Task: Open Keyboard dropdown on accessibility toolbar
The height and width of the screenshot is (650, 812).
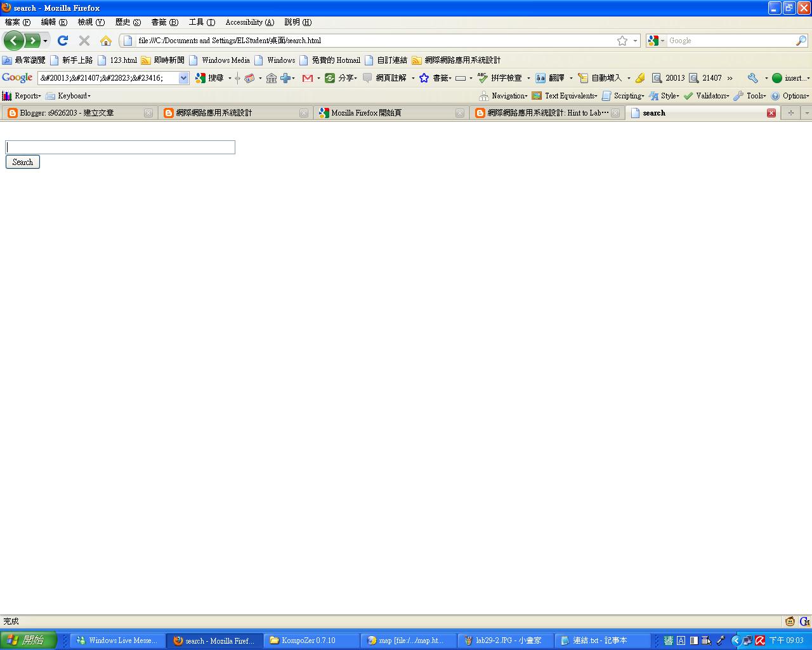Action: [68, 96]
